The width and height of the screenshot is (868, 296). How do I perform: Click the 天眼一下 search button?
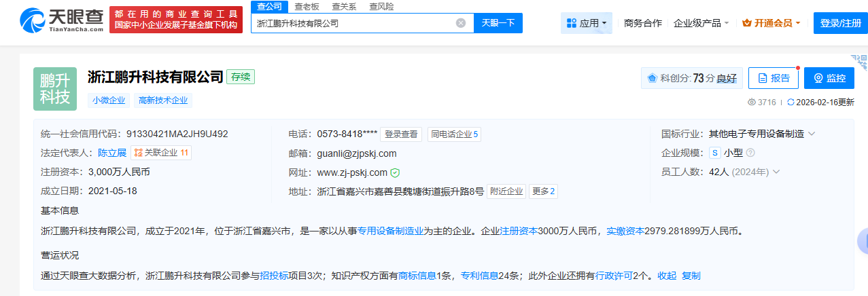tap(498, 23)
